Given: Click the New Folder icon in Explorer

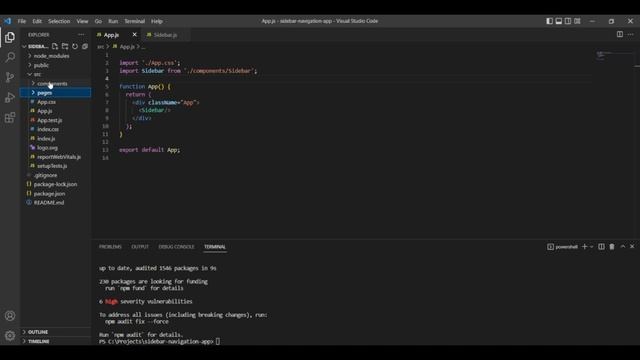Looking at the screenshot, I should pos(65,47).
